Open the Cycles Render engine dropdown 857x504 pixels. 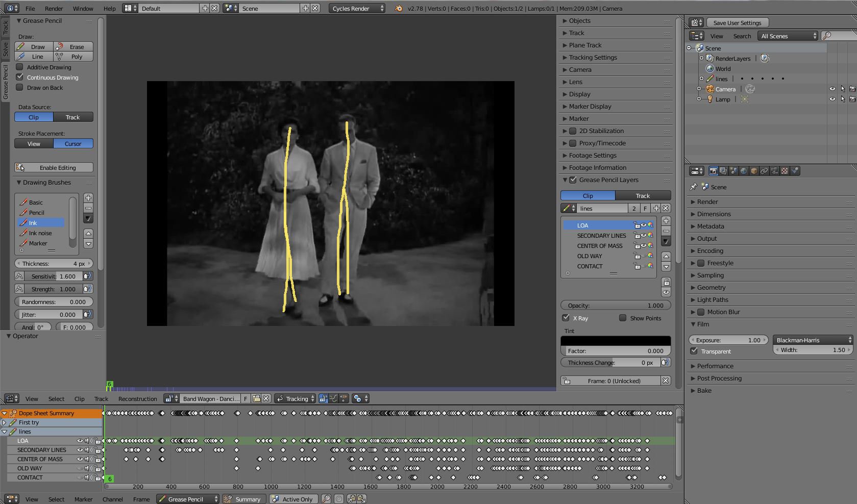357,8
